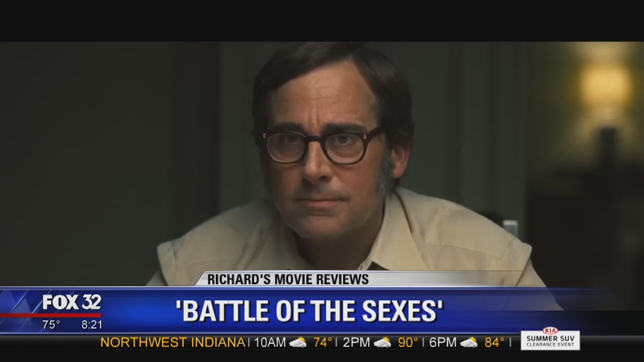Viewport: 644px width, 362px height.
Task: Click the 10AM partly cloudy weather icon
Action: point(298,343)
